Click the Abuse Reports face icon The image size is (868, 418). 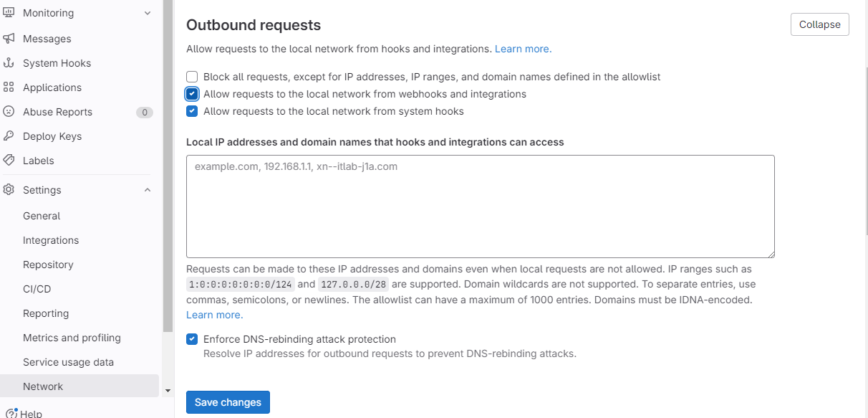point(9,112)
